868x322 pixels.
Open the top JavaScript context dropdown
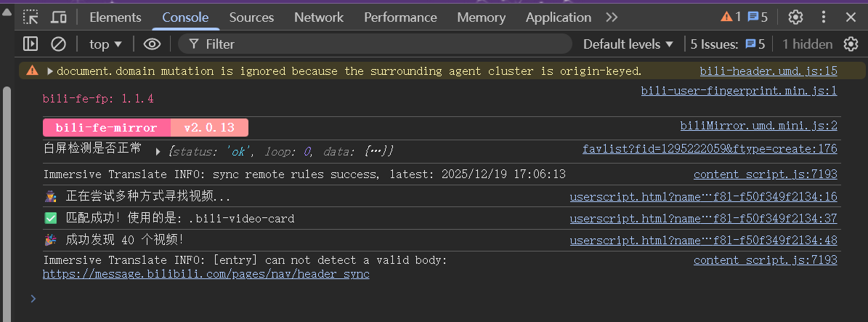(105, 44)
